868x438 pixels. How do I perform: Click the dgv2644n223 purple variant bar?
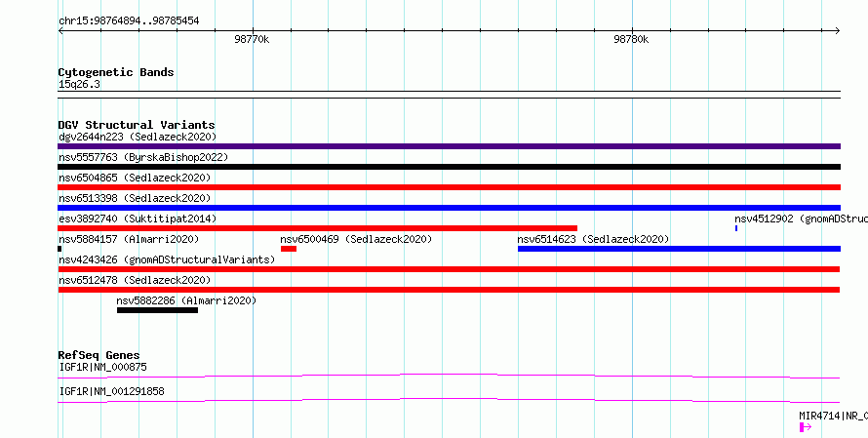pyautogui.click(x=449, y=146)
